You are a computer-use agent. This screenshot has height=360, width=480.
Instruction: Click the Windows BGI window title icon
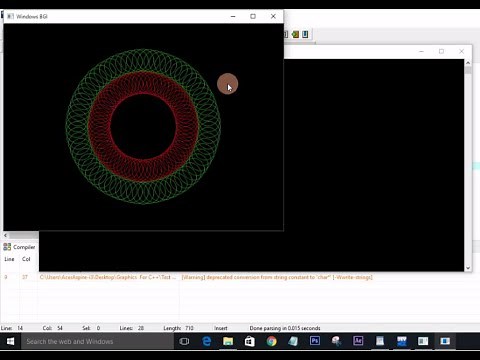(x=10, y=16)
